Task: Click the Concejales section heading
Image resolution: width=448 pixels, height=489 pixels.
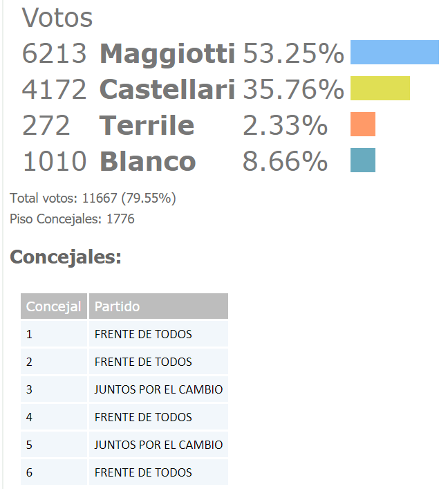Action: [x=66, y=257]
